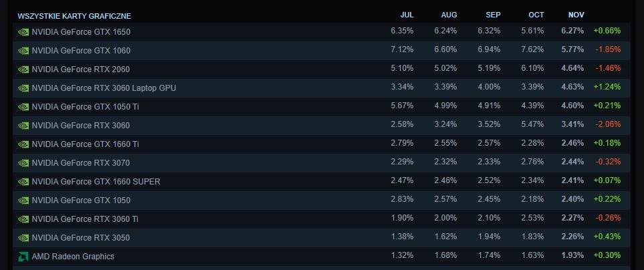Select the AMD logo beside Radeon Graphics
Screen dimensions: 644x270
tap(23, 257)
